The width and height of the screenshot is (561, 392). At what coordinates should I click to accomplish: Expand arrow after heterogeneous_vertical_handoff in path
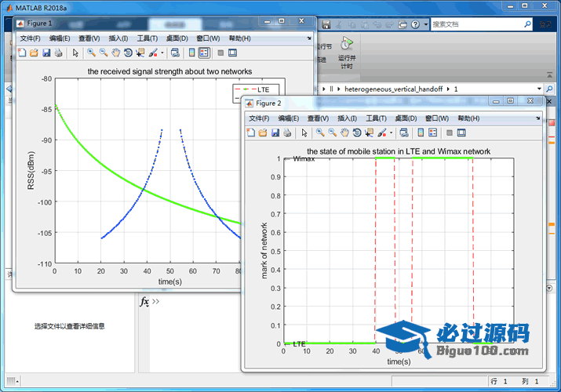click(448, 89)
